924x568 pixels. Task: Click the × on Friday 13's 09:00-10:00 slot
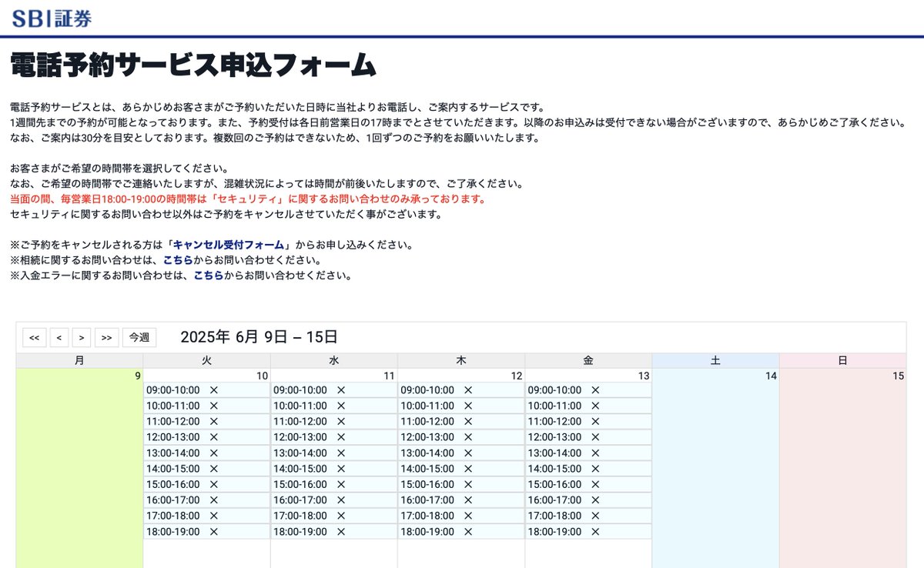595,390
